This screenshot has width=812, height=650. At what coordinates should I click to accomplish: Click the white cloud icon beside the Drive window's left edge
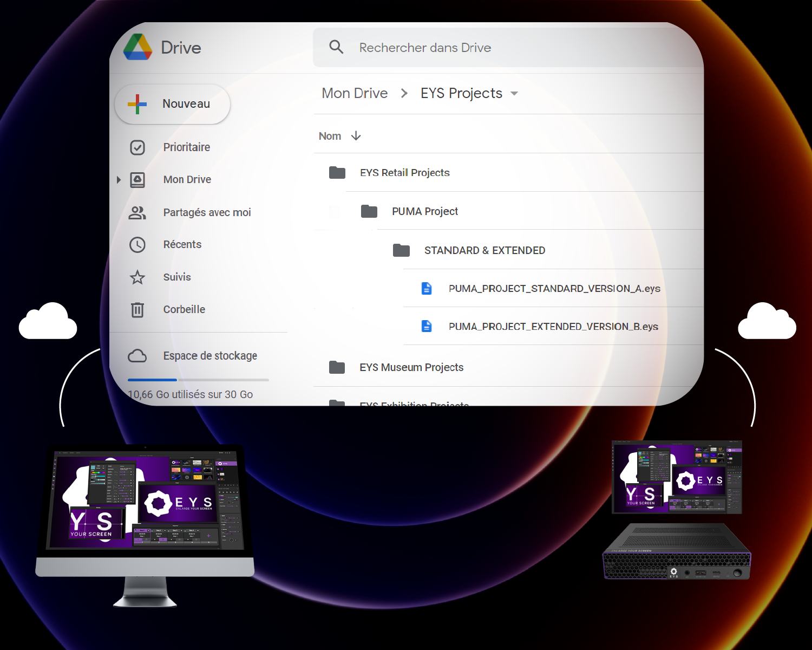48,321
